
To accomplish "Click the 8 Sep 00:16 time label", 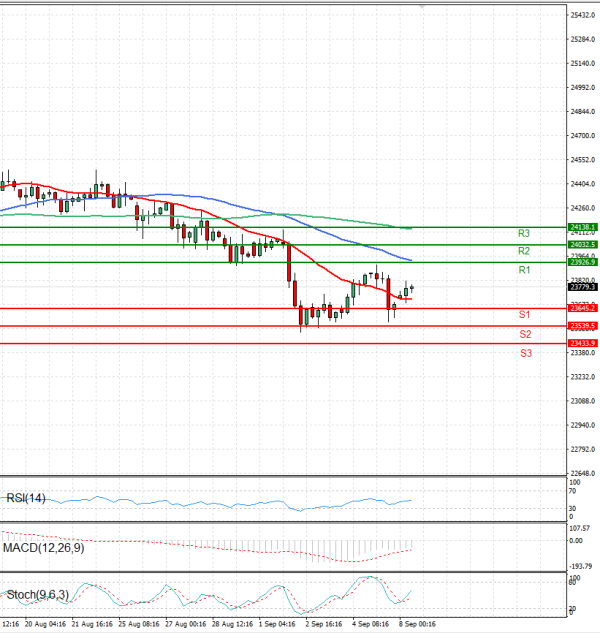I will pyautogui.click(x=417, y=624).
